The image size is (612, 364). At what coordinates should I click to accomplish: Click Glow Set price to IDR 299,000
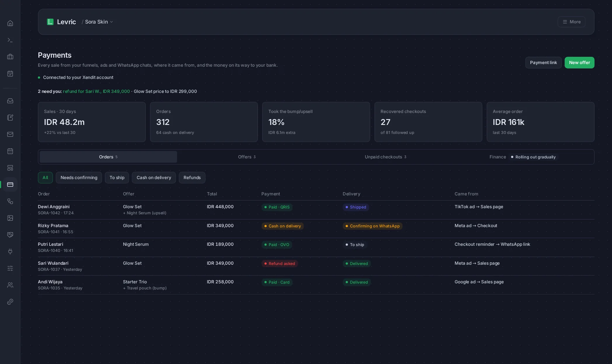[165, 91]
